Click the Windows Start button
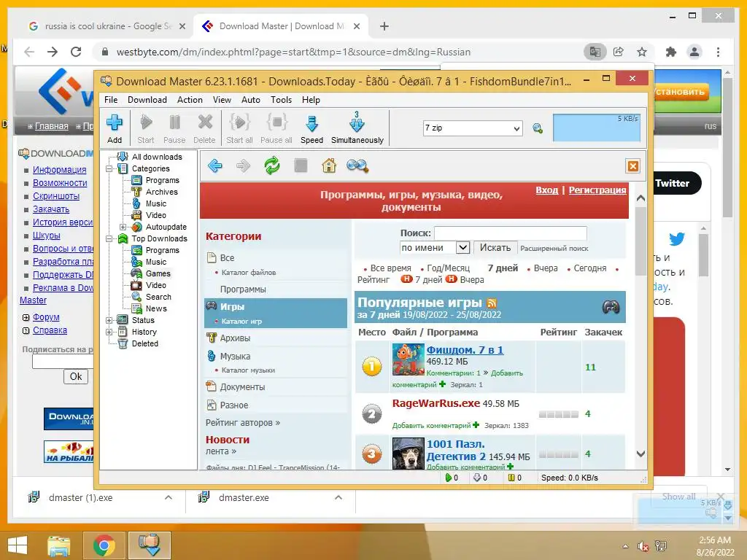Screen dimensions: 747x560 (18, 545)
